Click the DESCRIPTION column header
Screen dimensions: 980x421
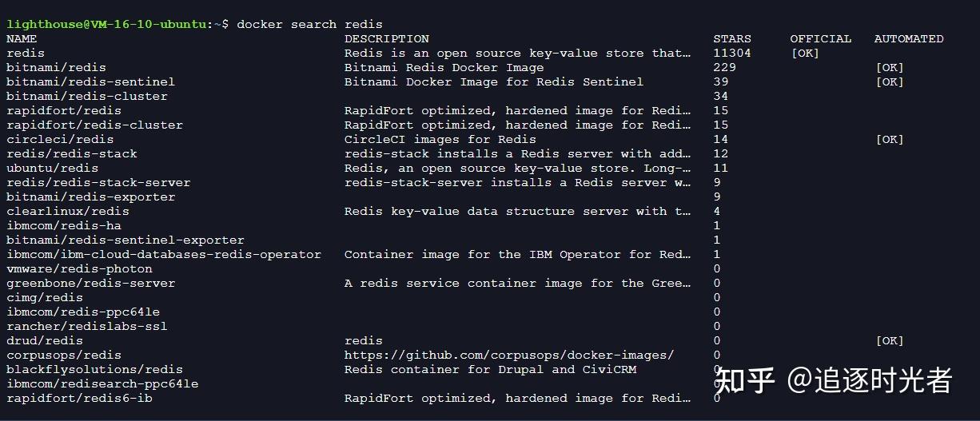[387, 38]
